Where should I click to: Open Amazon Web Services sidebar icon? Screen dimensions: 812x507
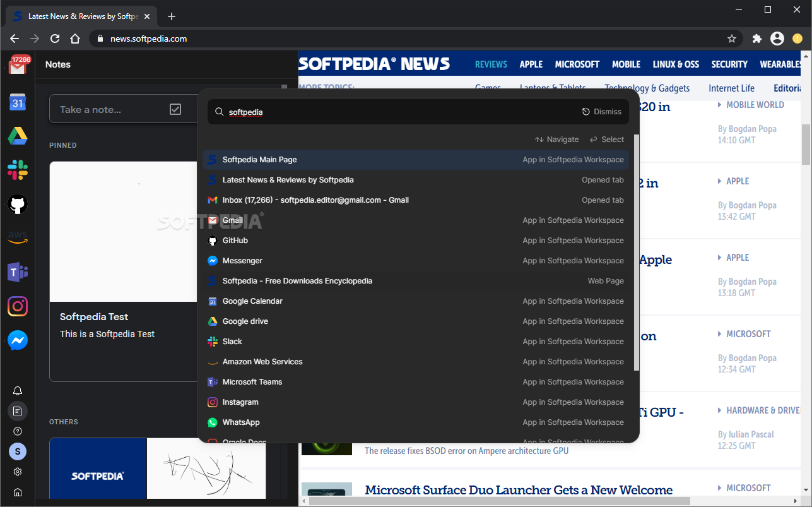[x=18, y=238]
